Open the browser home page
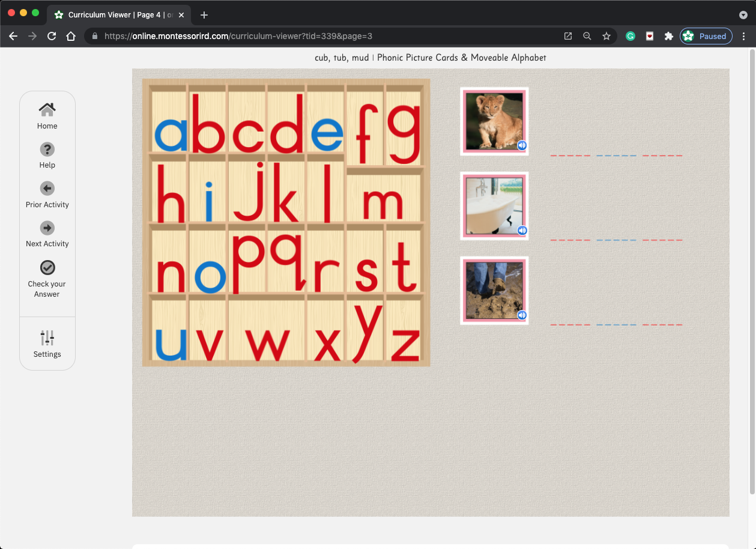Image resolution: width=756 pixels, height=549 pixels. pyautogui.click(x=71, y=36)
